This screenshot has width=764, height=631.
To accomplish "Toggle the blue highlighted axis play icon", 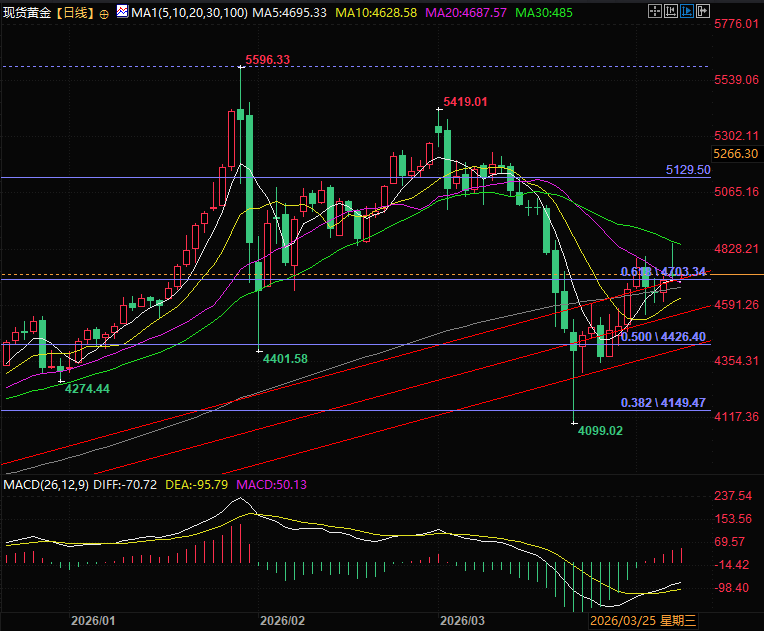I will click(x=687, y=11).
